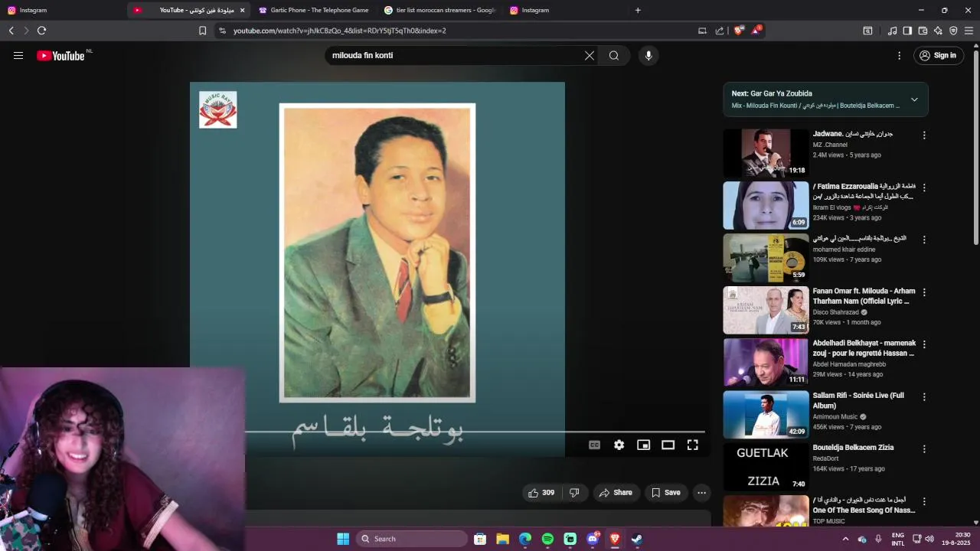Dislike this video
The image size is (980, 551).
[x=574, y=493]
